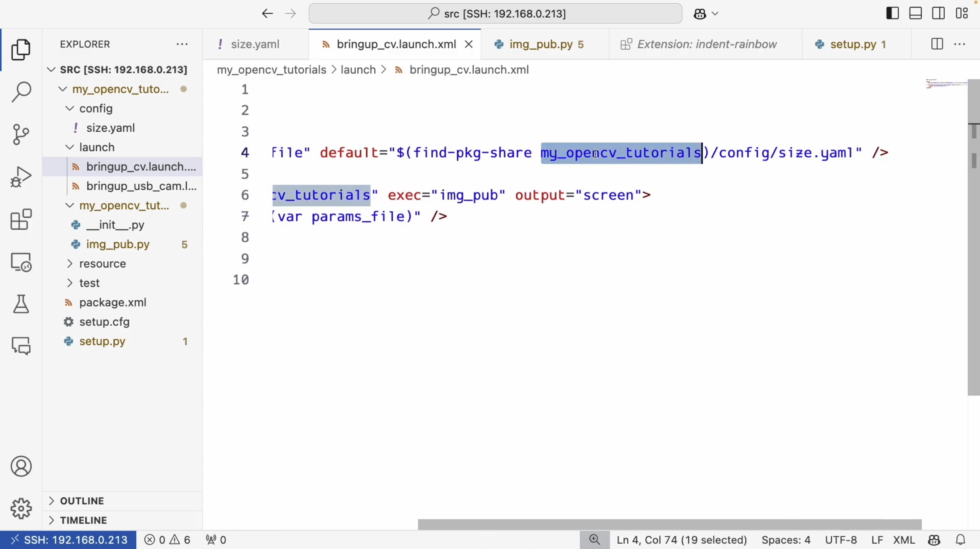This screenshot has width=980, height=549.
Task: Open notifications bell in status bar
Action: point(961,540)
